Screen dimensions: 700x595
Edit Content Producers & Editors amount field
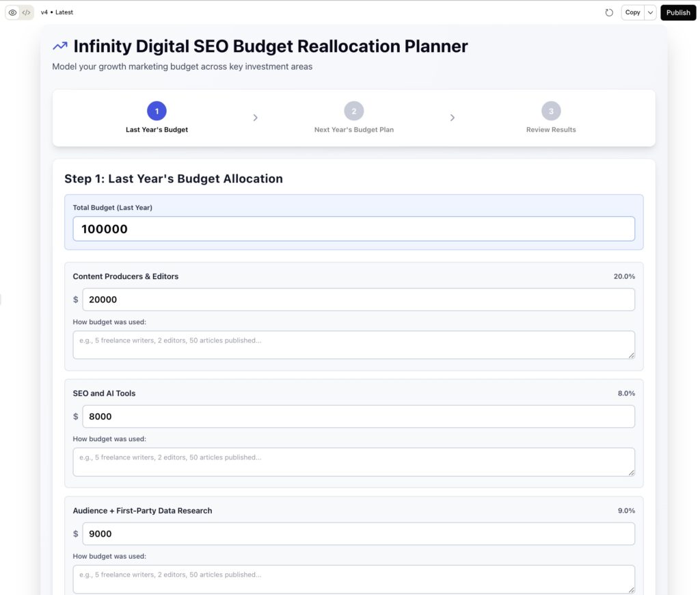coord(358,300)
